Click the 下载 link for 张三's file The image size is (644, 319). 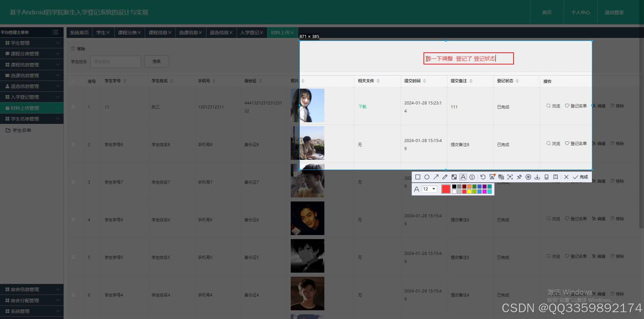(x=362, y=106)
